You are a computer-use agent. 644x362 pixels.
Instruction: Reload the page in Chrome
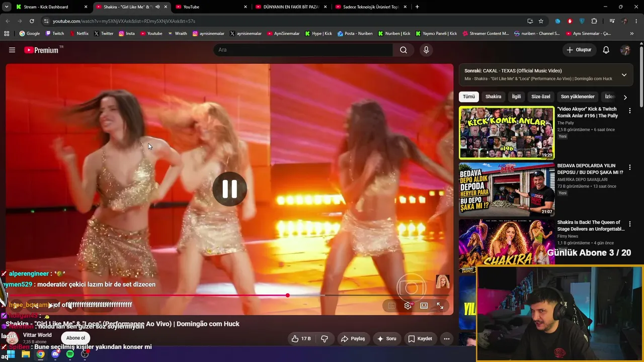pos(32,21)
